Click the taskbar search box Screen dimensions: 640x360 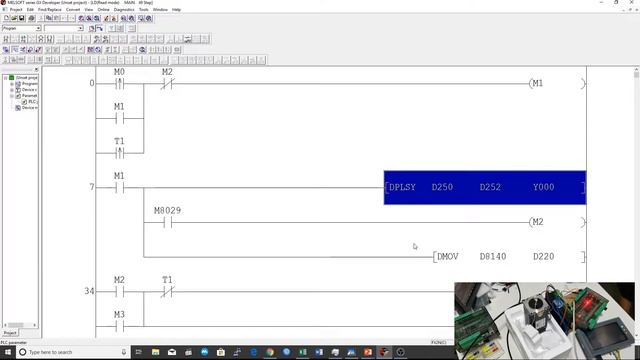point(73,352)
